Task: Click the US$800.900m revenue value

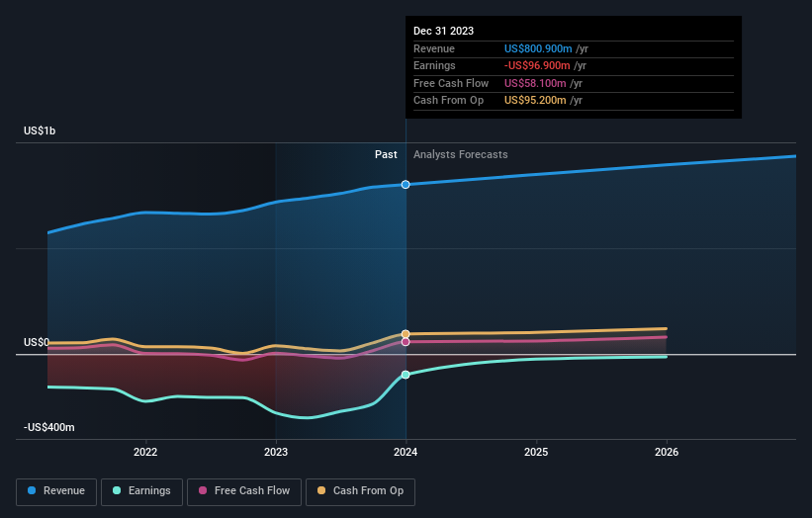Action: point(538,48)
